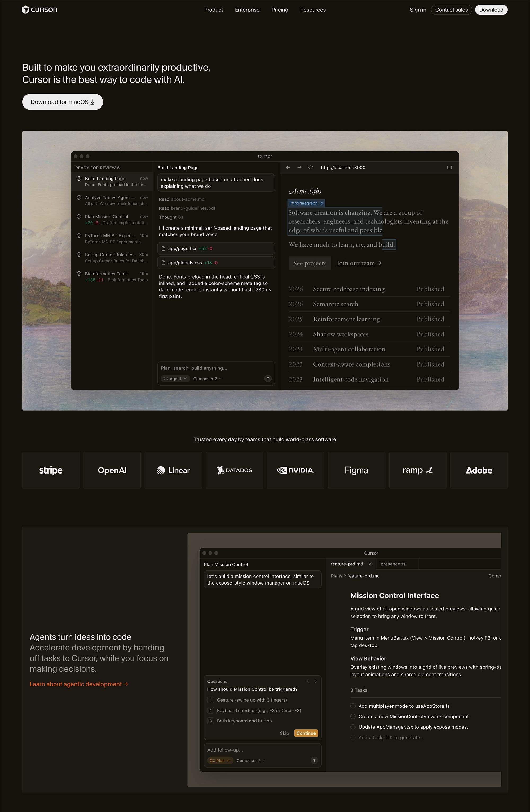Close the feature-prd.md tab

[370, 564]
